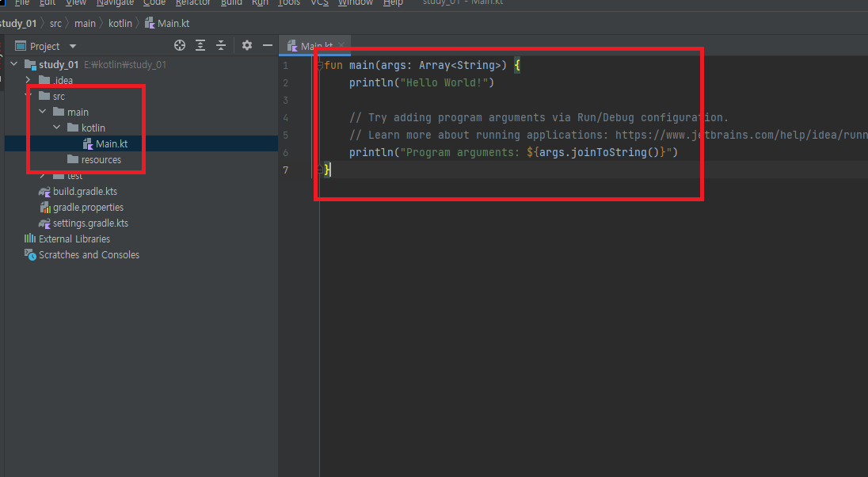The height and width of the screenshot is (477, 868).
Task: Click study_01 in the breadcrumb path
Action: tap(18, 23)
